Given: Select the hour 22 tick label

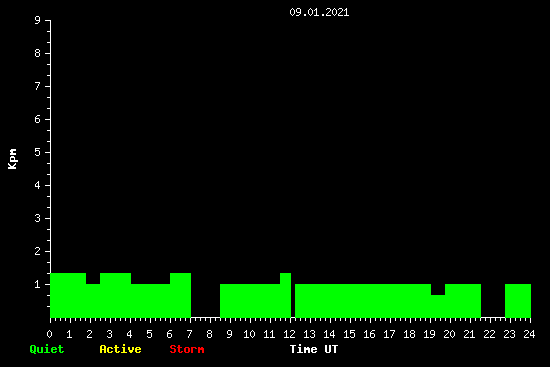Looking at the screenshot, I should 489,334.
